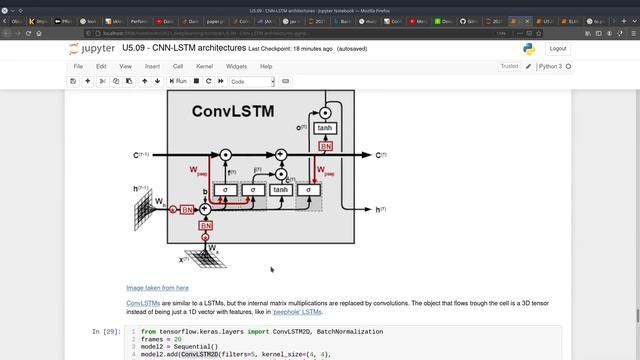This screenshot has height=360, width=640.
Task: Open the command palette keyboard icon
Action: tap(285, 81)
